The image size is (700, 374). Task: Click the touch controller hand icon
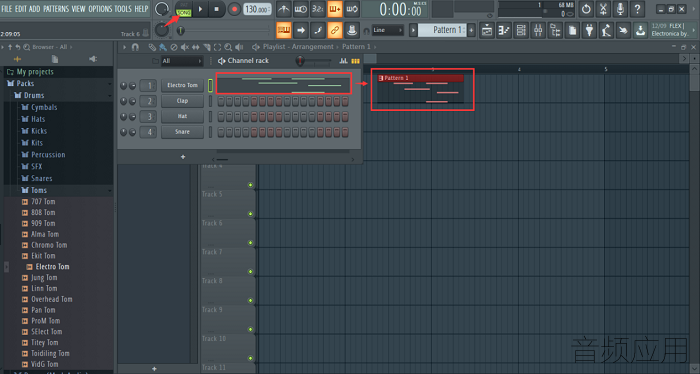(623, 30)
